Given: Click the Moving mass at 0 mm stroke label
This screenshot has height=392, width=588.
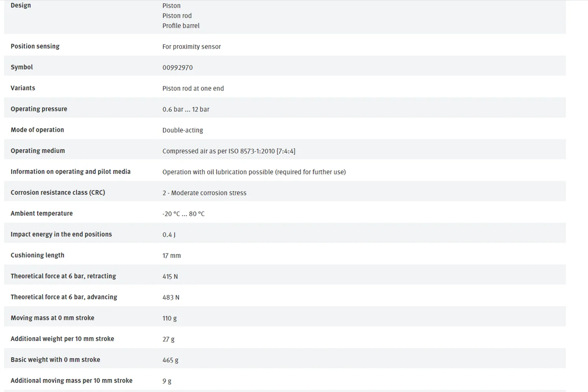Looking at the screenshot, I should (x=53, y=318).
